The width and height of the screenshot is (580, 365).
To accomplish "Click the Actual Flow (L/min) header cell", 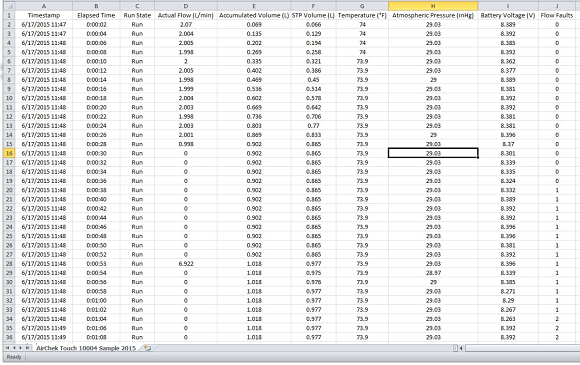I will 186,15.
